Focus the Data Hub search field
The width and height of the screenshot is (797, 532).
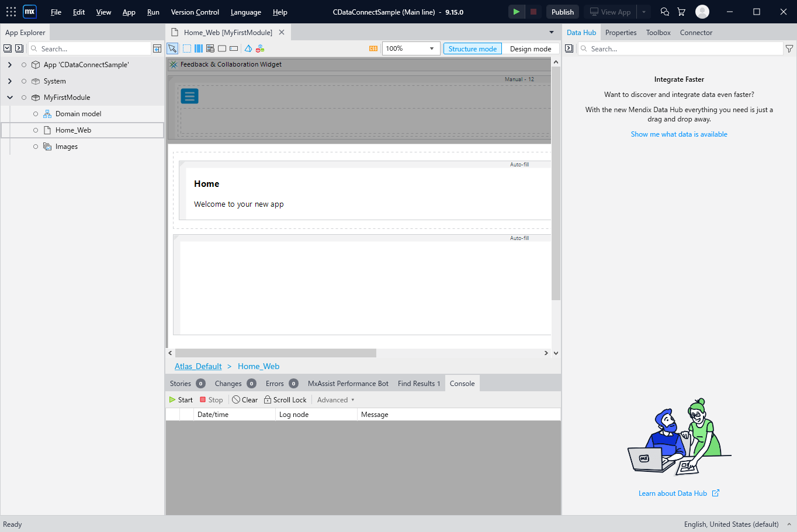point(680,48)
